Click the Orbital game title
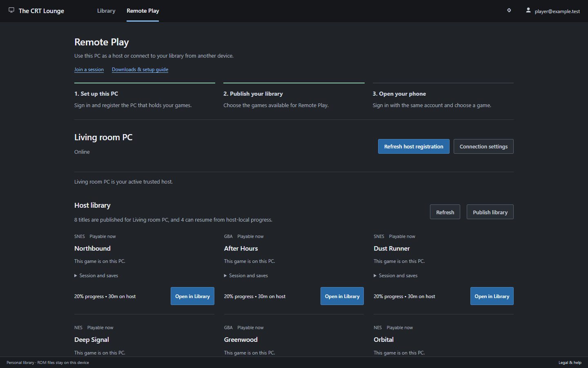588x368 pixels. [x=383, y=339]
